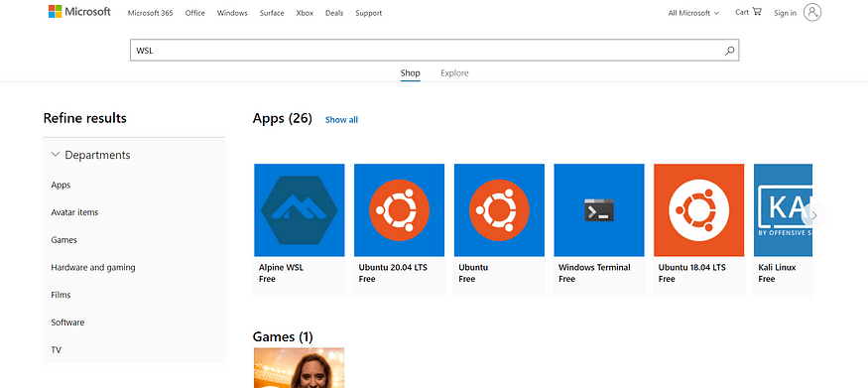Select the Windows Terminal app icon
868x388 pixels.
[599, 209]
